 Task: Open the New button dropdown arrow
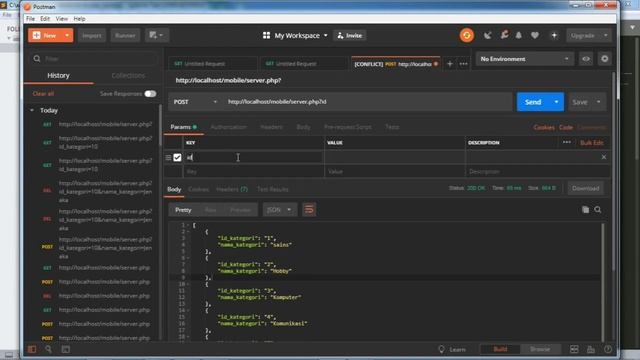(67, 36)
